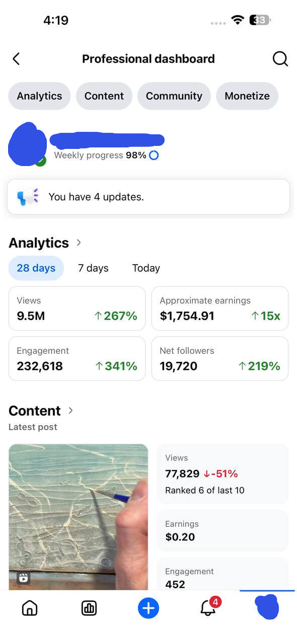Open the Approximate earnings card
297x644 pixels.
[x=220, y=308]
